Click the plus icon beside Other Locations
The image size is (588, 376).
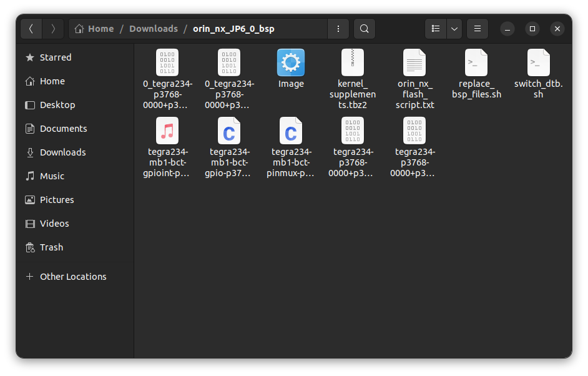point(29,277)
